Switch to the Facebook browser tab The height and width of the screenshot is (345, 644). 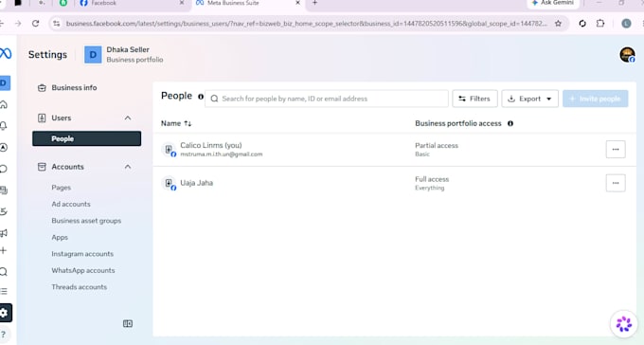click(132, 3)
